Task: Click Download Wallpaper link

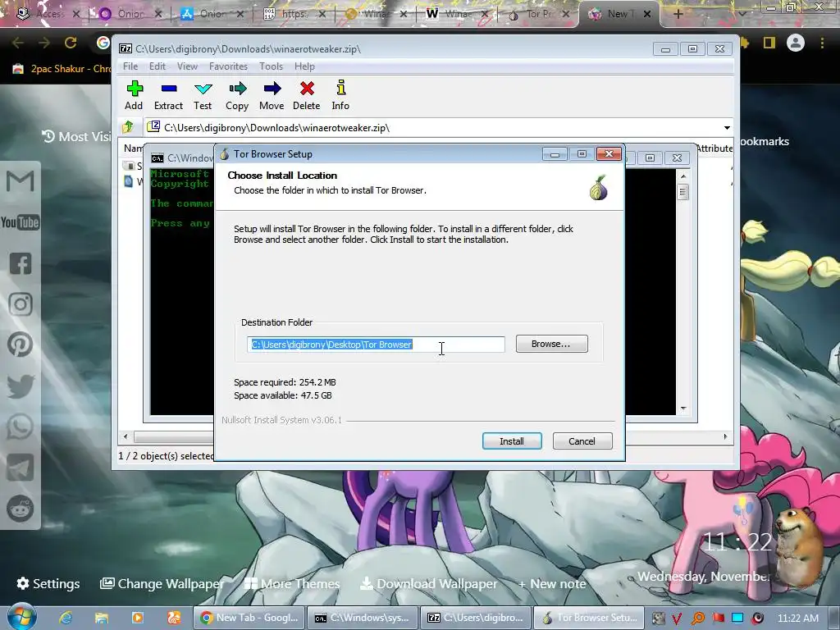Action: 428,583
